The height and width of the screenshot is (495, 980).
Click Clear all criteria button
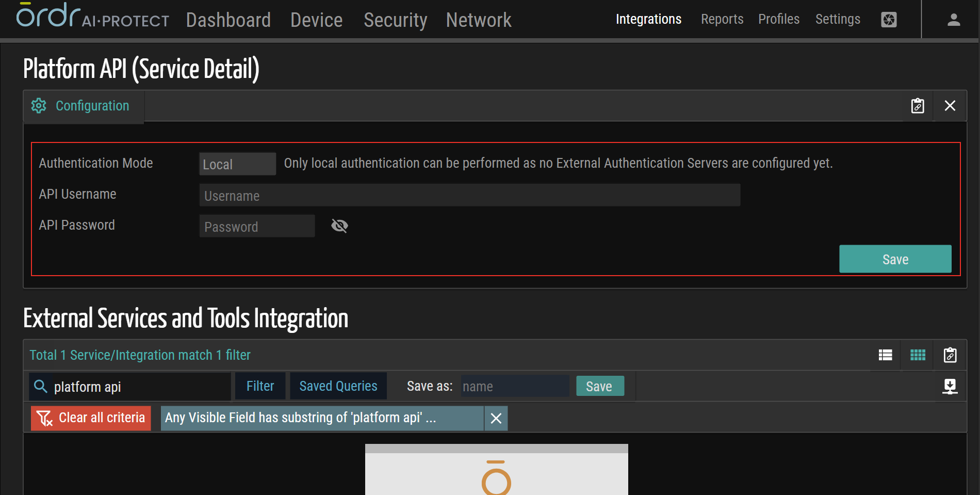pyautogui.click(x=91, y=418)
